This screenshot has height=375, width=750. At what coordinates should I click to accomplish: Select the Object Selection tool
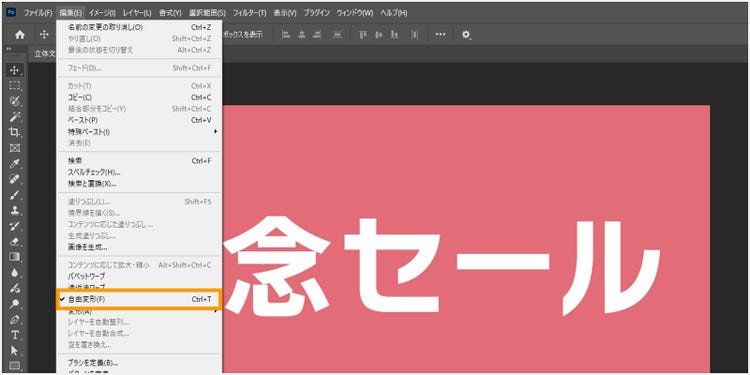[x=15, y=101]
